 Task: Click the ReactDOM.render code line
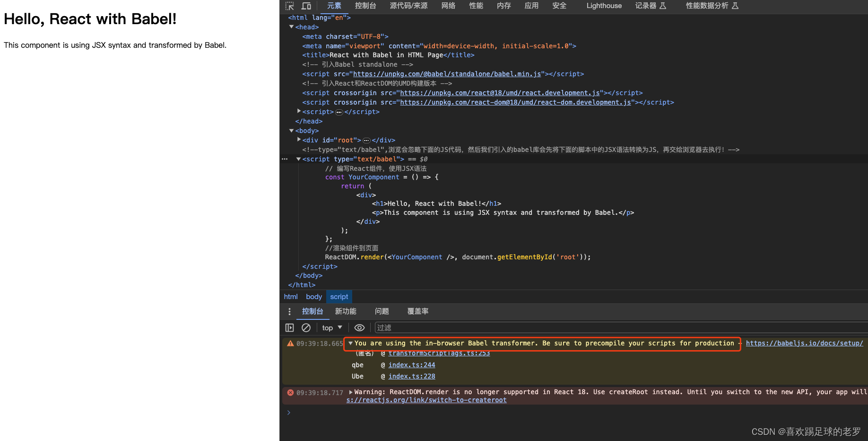click(x=458, y=257)
